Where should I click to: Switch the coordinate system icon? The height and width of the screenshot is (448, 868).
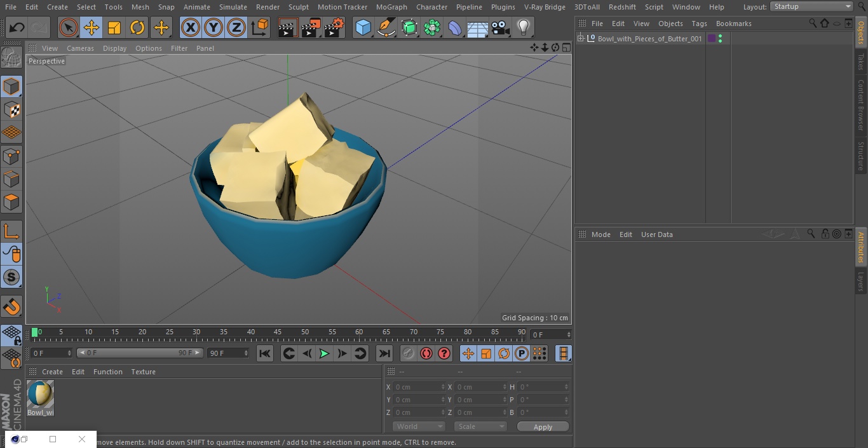pos(260,28)
